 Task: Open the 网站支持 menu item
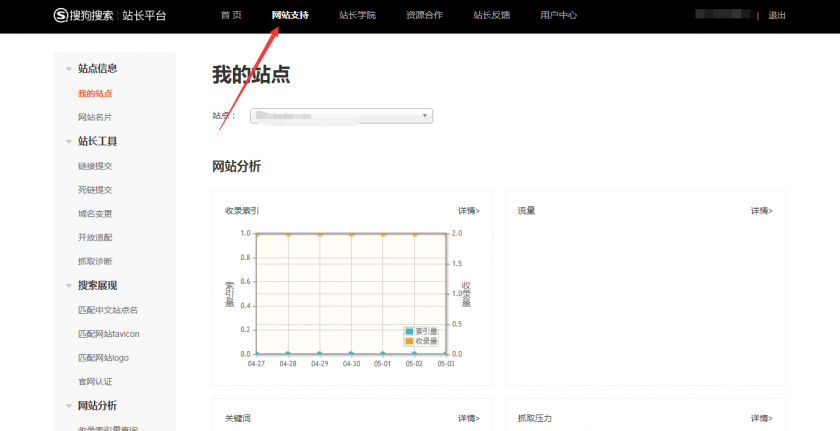tap(290, 16)
